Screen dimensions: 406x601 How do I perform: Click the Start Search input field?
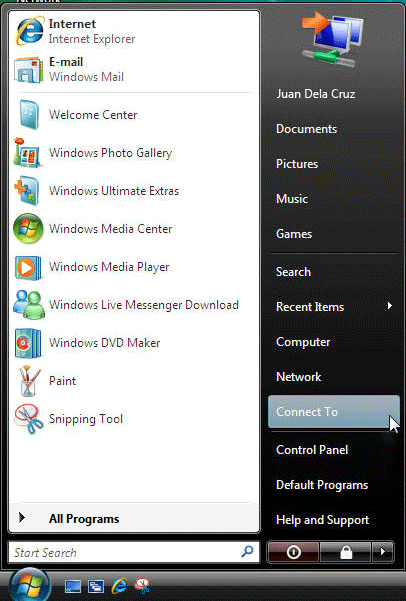point(133,552)
